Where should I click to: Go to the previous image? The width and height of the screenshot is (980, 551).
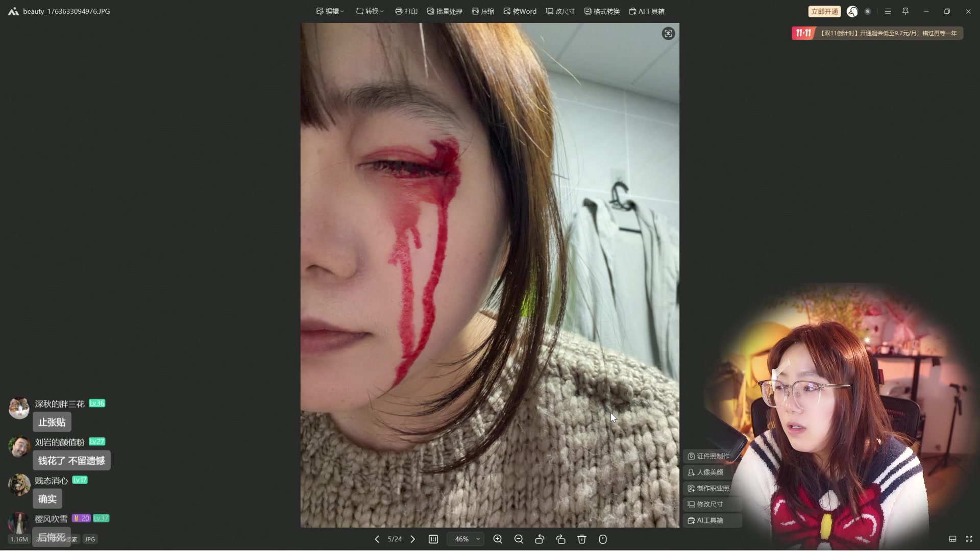point(377,539)
